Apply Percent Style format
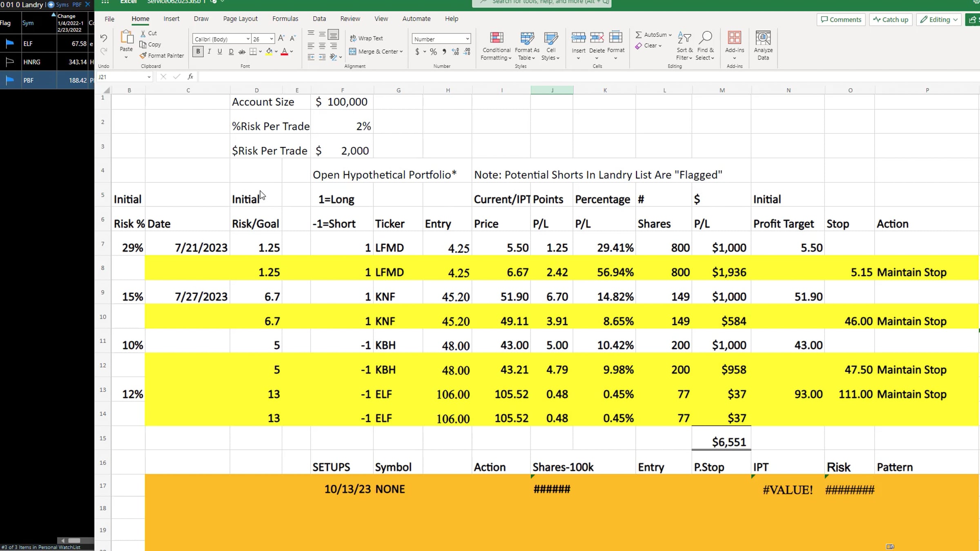Screen dimensions: 980x551 [x=433, y=51]
